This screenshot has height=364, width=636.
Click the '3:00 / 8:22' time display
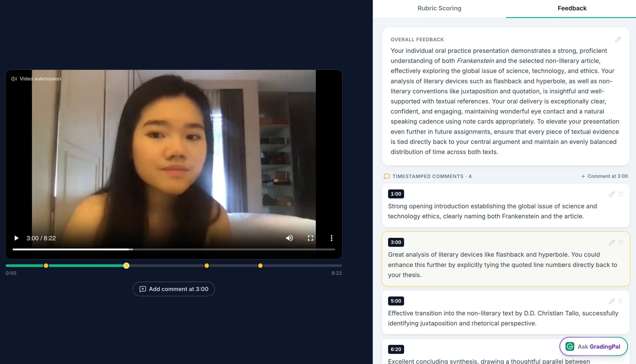[x=41, y=238]
